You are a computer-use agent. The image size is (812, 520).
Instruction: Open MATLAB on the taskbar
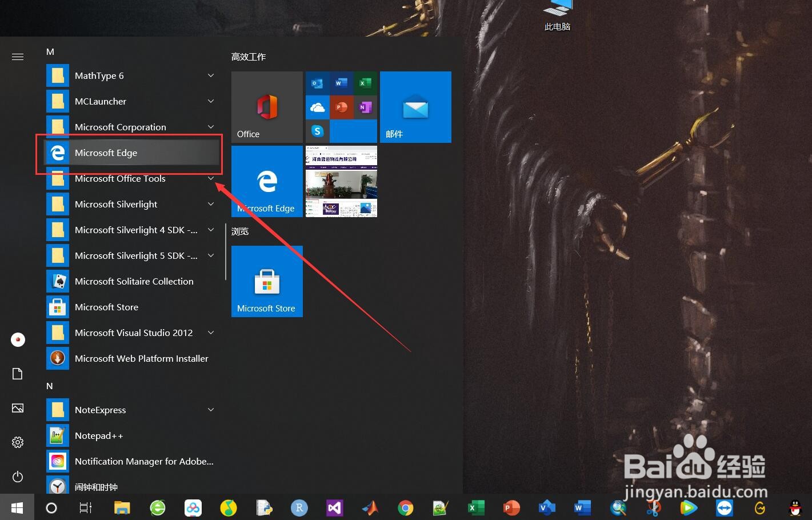[x=370, y=507]
